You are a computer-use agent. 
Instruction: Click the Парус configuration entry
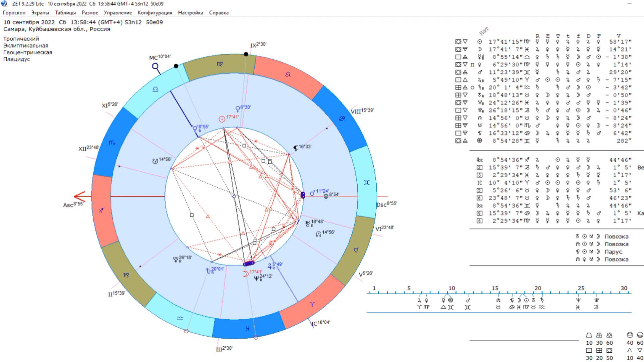[613, 252]
